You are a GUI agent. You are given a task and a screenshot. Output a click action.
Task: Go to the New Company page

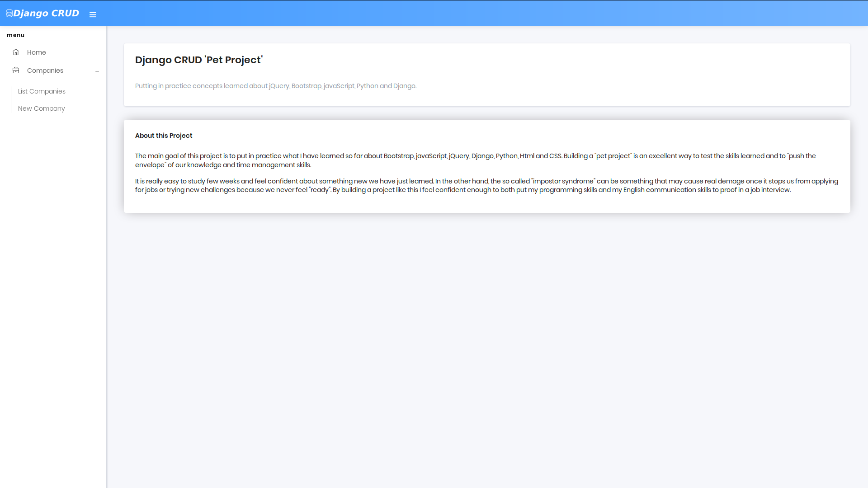[42, 108]
